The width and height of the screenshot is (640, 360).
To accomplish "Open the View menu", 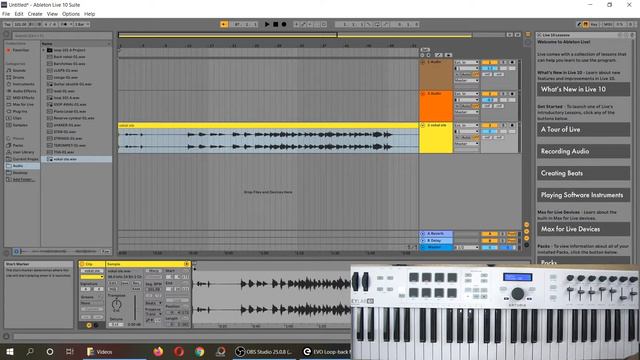I will coord(52,14).
